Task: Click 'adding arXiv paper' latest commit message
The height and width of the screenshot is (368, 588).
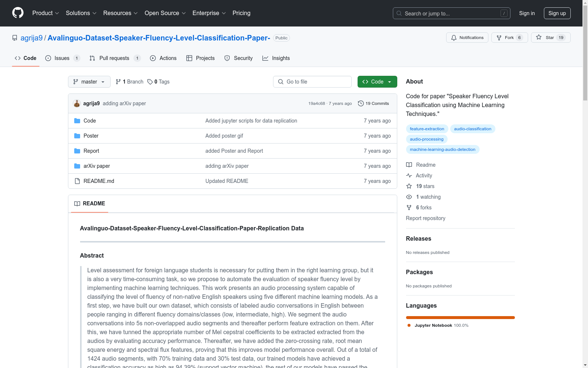Action: point(124,103)
